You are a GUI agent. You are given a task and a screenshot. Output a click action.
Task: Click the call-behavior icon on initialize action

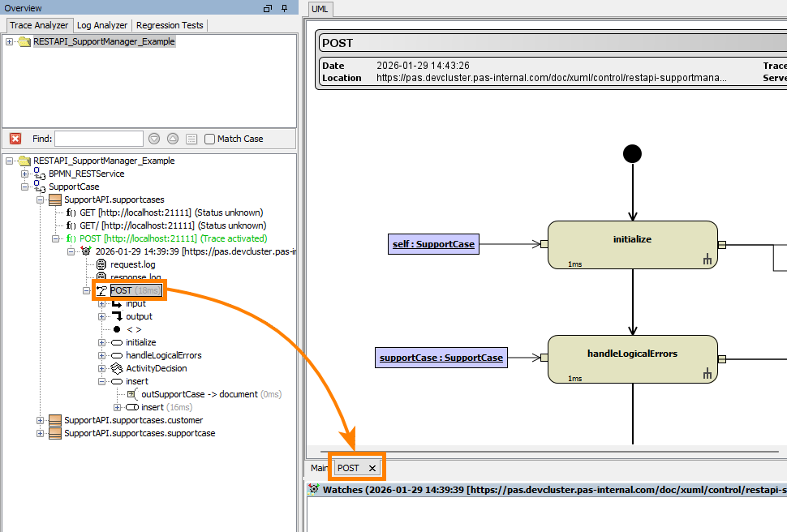point(707,260)
